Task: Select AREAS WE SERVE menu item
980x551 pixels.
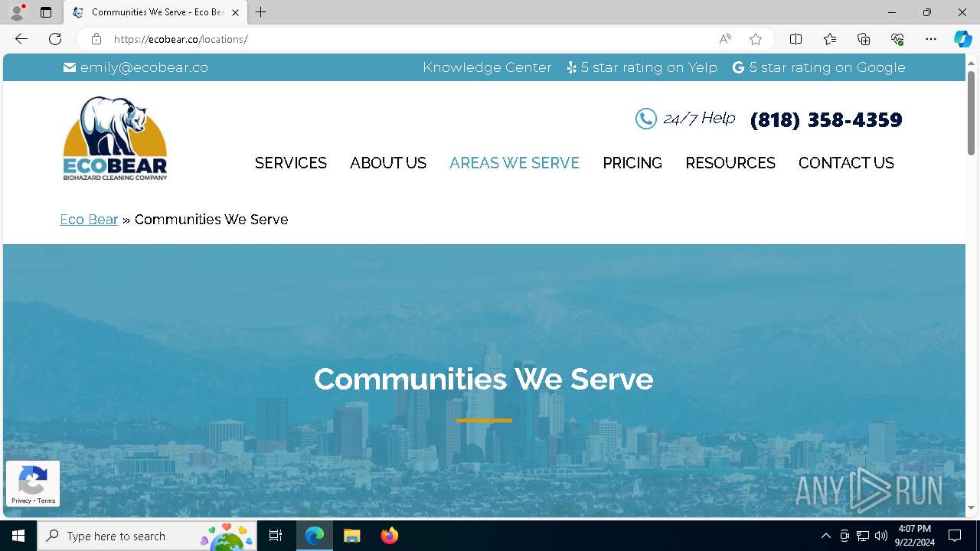Action: click(514, 163)
